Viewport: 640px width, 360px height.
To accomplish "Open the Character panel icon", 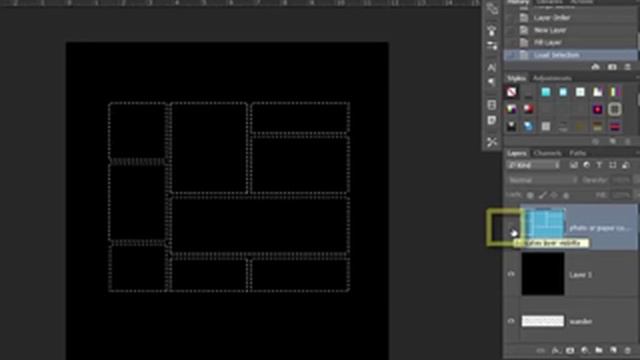I will (x=492, y=67).
